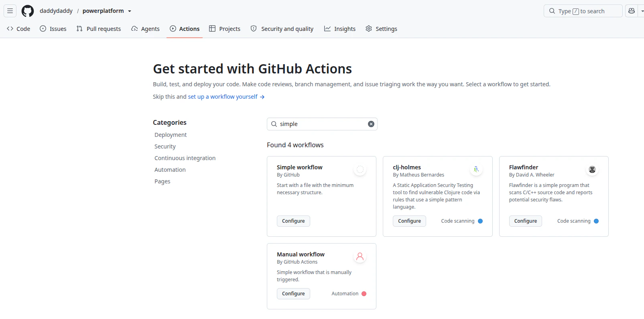Screen dimensions: 644x319
Task: Click the Manual workflow person icon
Action: [x=360, y=257]
